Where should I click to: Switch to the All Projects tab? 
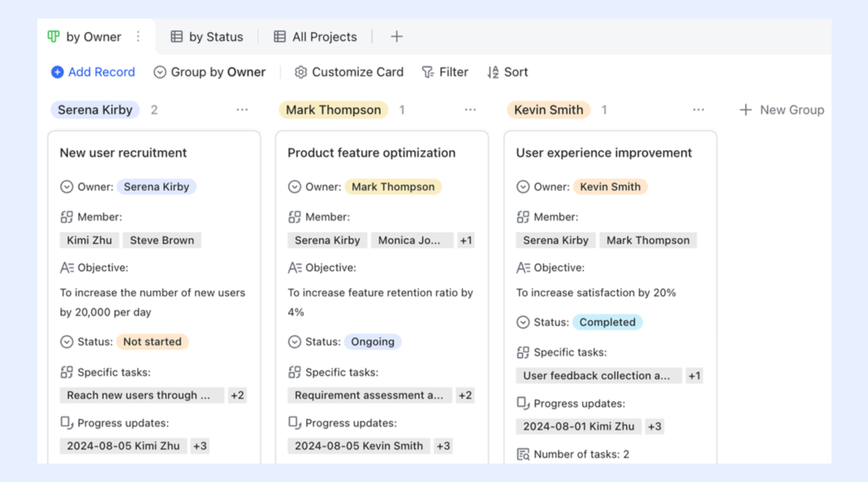pos(315,37)
